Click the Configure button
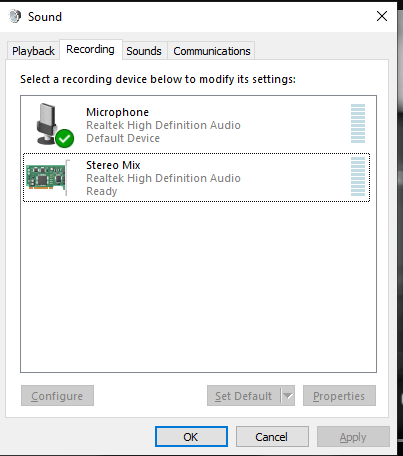403x456 pixels. tap(57, 396)
